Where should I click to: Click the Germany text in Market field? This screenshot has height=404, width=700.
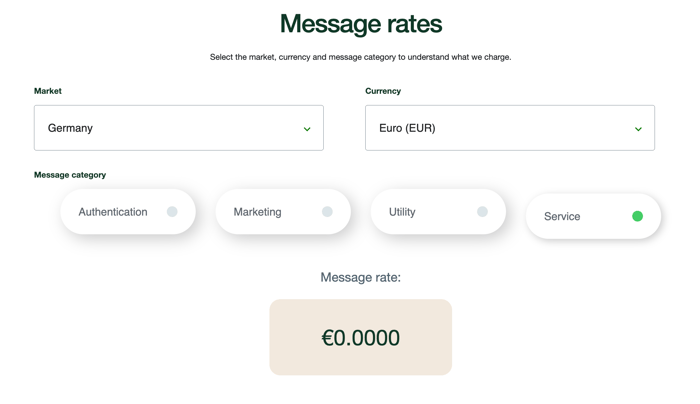click(x=70, y=128)
